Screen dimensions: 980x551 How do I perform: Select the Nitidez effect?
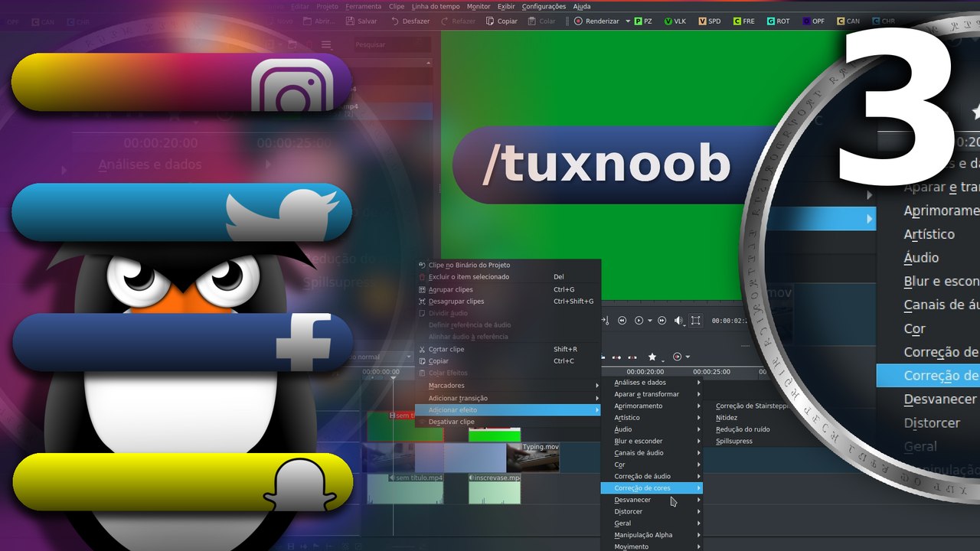tap(727, 418)
